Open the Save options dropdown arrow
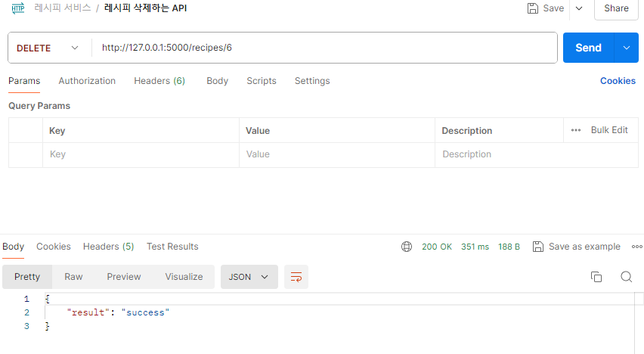This screenshot has width=644, height=354. (x=579, y=8)
